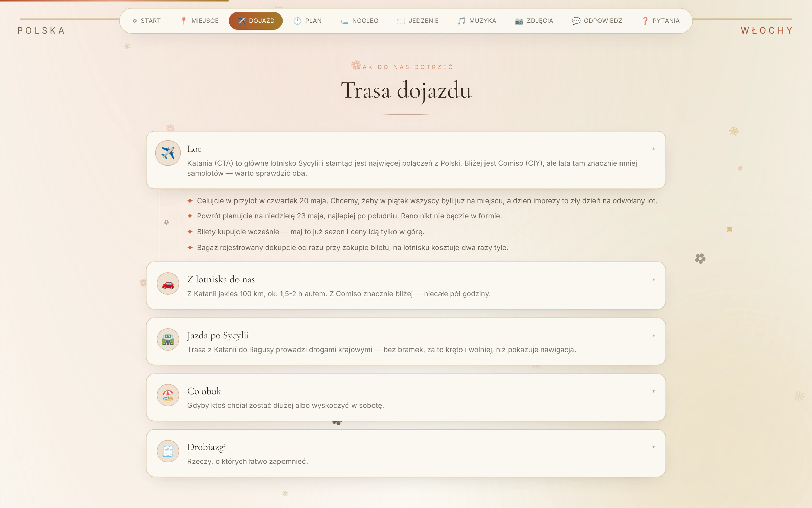This screenshot has width=812, height=508.
Task: Go to the START tab
Action: coord(146,21)
